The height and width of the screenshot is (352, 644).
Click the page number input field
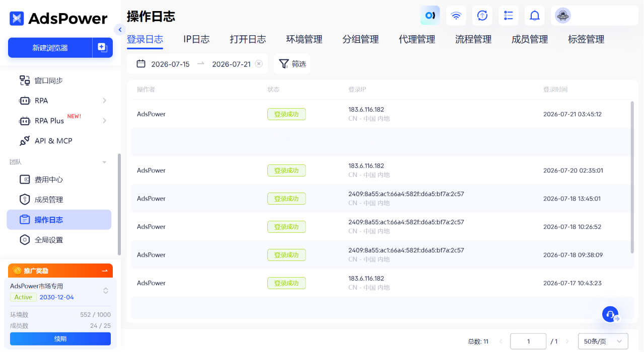tap(528, 341)
